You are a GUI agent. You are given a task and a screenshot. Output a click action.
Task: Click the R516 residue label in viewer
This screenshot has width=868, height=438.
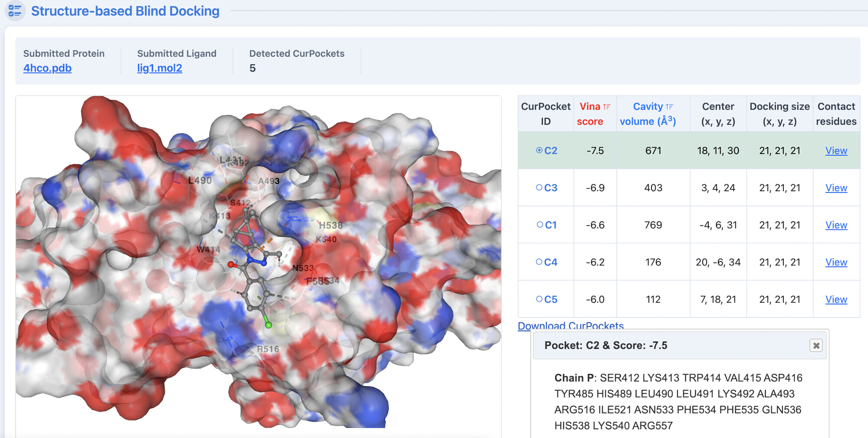click(268, 349)
